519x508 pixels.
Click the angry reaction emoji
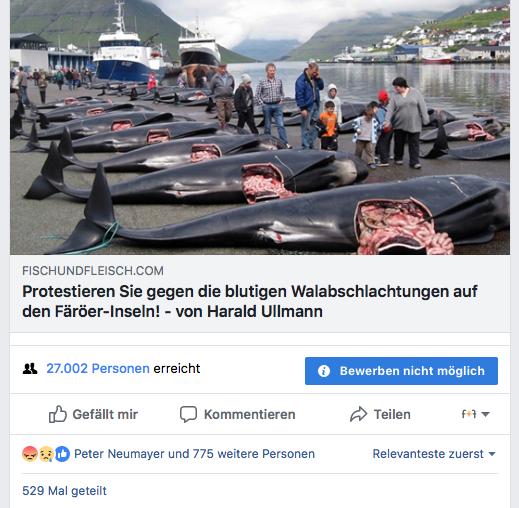(x=30, y=454)
